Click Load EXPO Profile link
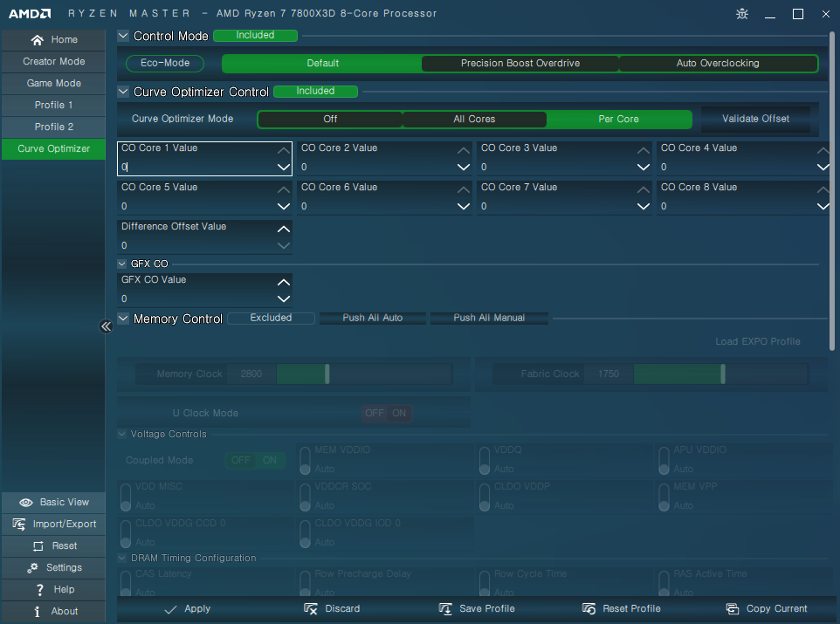The height and width of the screenshot is (624, 840). (x=758, y=342)
